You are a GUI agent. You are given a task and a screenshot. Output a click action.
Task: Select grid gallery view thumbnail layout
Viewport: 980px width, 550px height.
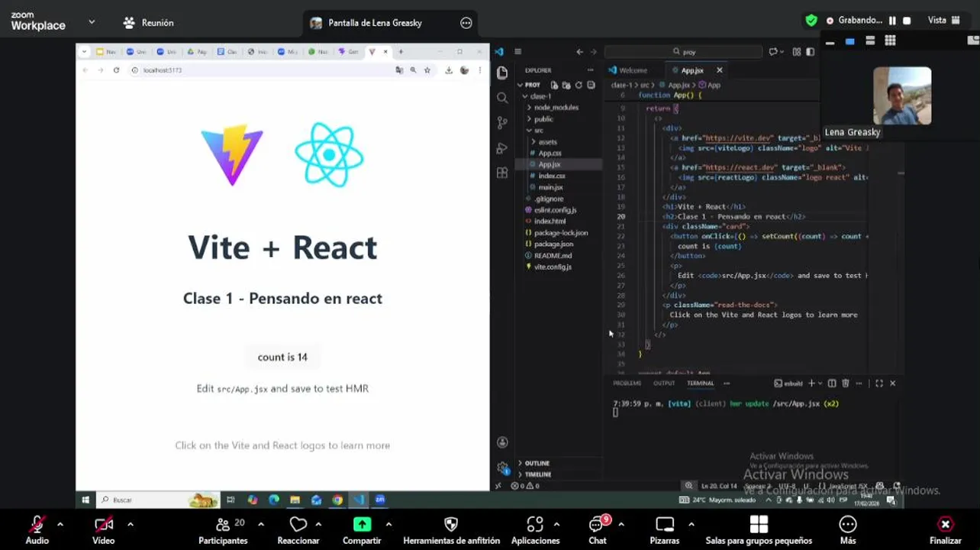890,41
